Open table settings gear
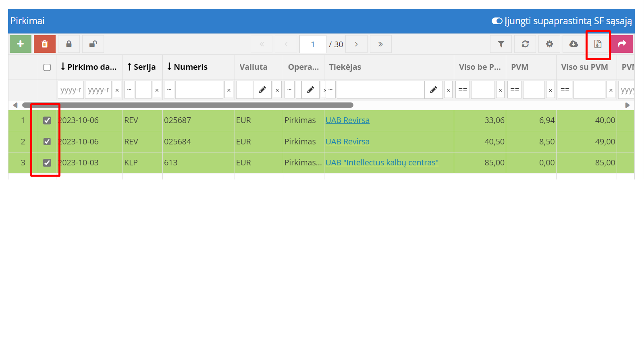Screen dimensions: 644x363 pos(549,44)
